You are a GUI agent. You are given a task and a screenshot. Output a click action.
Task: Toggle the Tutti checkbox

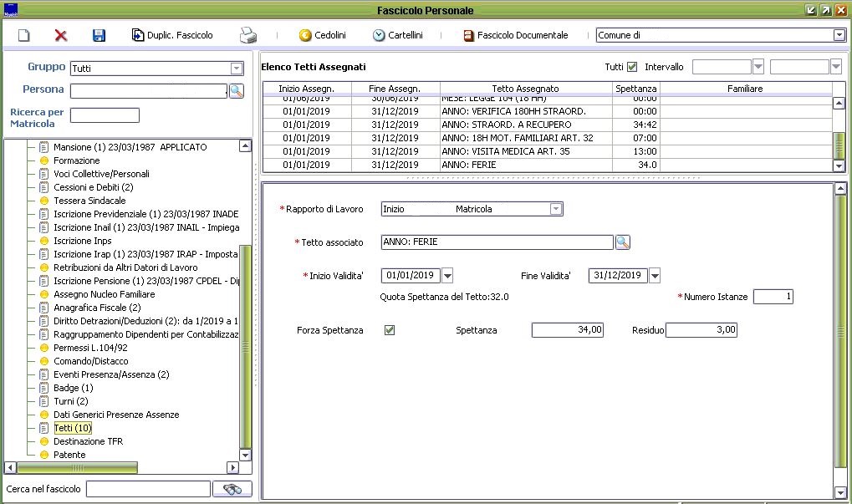coord(632,67)
